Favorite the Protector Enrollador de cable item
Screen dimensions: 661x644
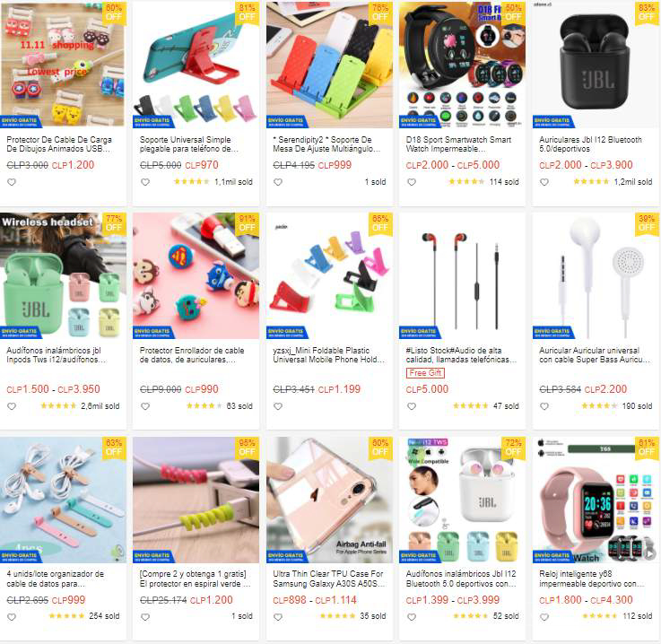click(145, 406)
